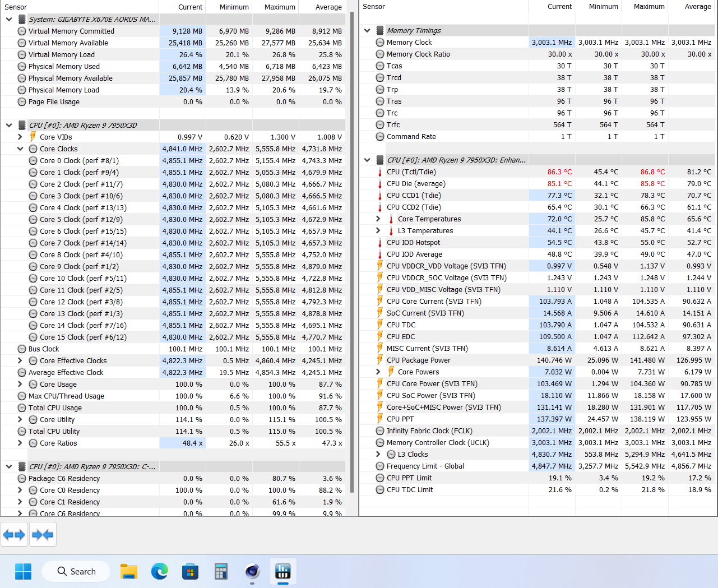Click the chip icon of the GIGABYTE system group
The height and width of the screenshot is (588, 718).
[22, 20]
